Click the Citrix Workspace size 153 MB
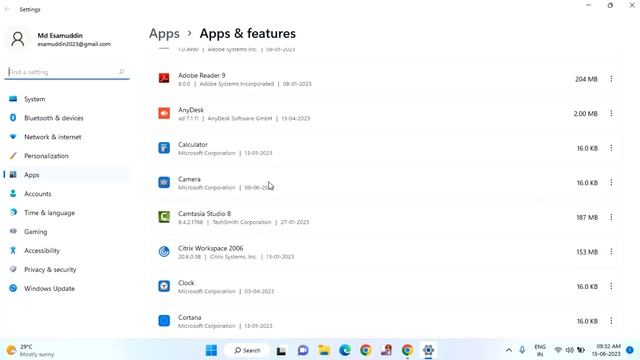 (587, 252)
